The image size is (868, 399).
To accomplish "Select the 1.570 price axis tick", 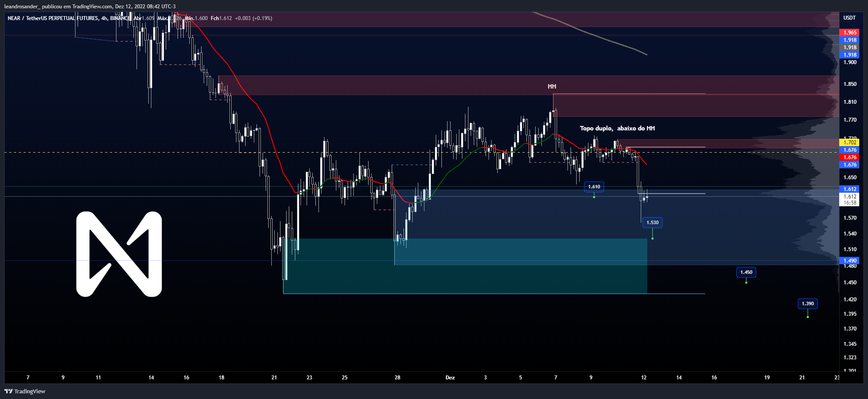I will [850, 218].
